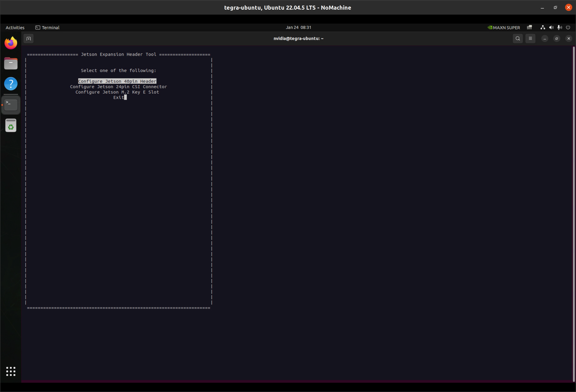
Task: Launch Firefox from the dock
Action: pyautogui.click(x=11, y=43)
